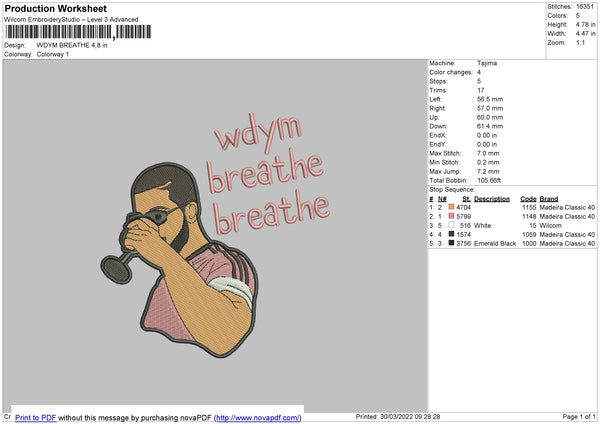Click the Colors count value 5

coord(578,16)
